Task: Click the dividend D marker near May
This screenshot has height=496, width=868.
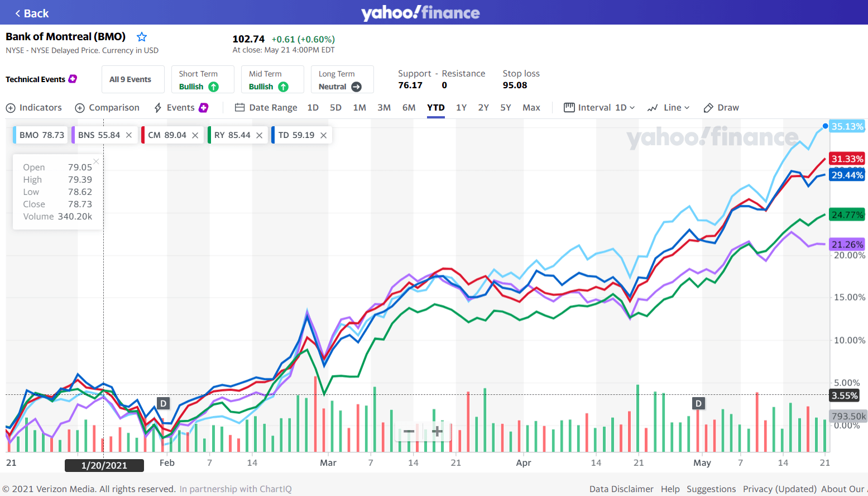Action: click(x=698, y=403)
